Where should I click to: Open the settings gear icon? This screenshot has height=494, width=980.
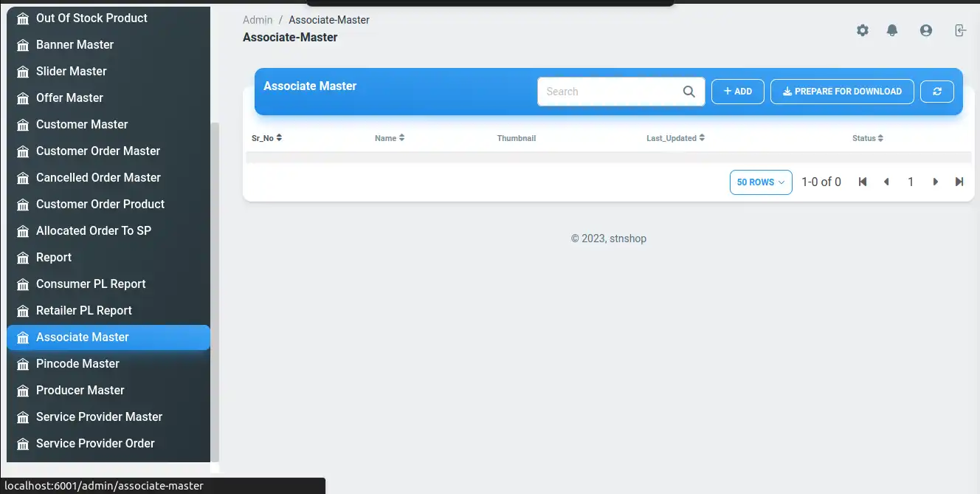862,30
